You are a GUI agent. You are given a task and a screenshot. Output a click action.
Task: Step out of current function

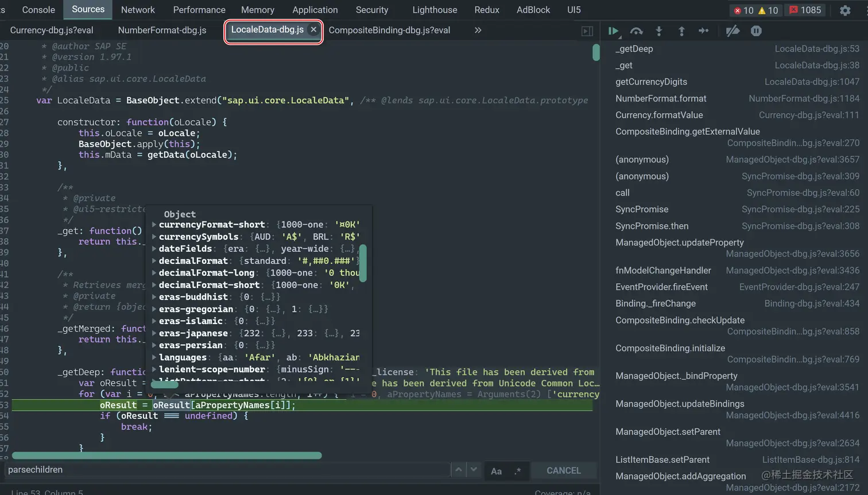(x=681, y=31)
